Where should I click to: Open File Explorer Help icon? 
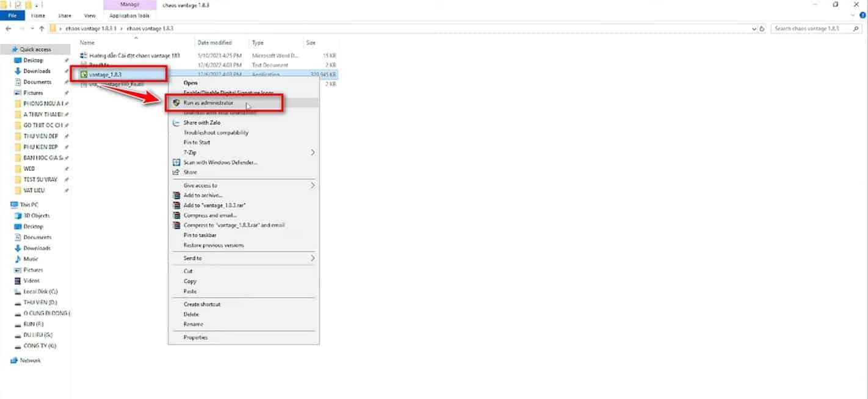click(862, 15)
